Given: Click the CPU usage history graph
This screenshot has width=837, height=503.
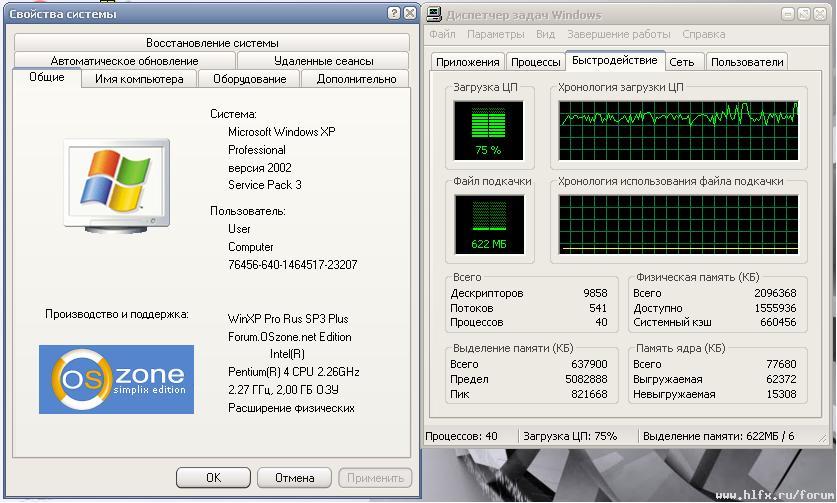Looking at the screenshot, I should point(679,130).
